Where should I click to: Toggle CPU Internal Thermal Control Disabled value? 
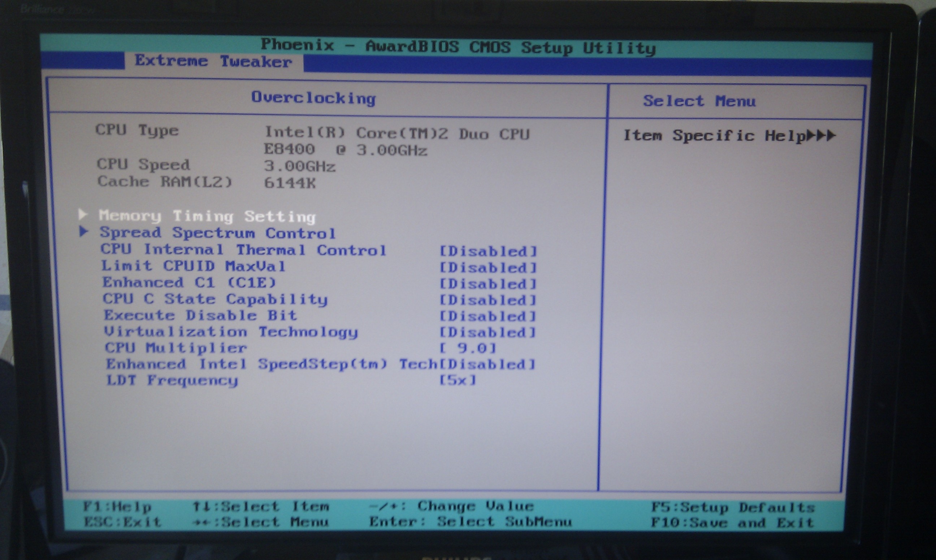(488, 251)
